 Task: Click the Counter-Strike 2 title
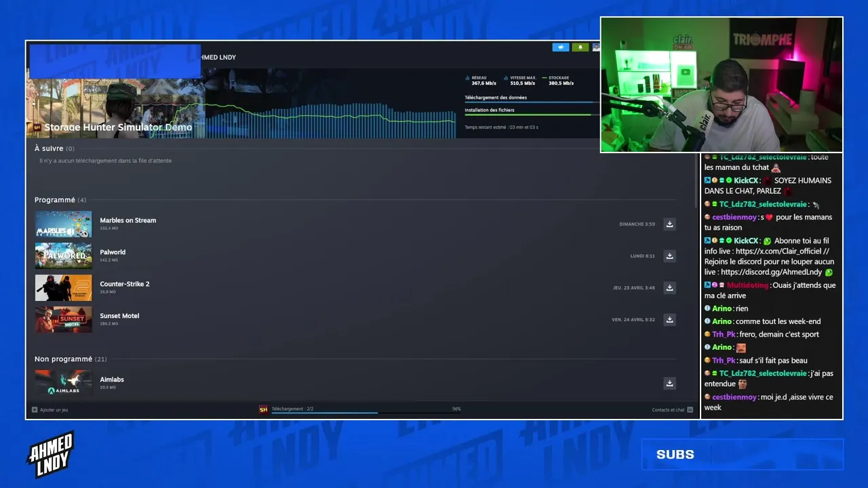tap(125, 284)
